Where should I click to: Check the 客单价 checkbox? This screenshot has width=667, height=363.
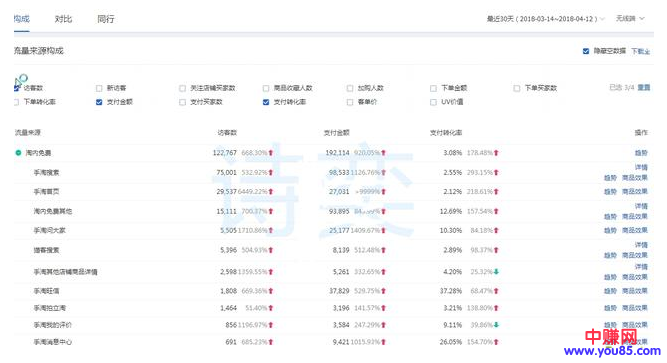(350, 102)
